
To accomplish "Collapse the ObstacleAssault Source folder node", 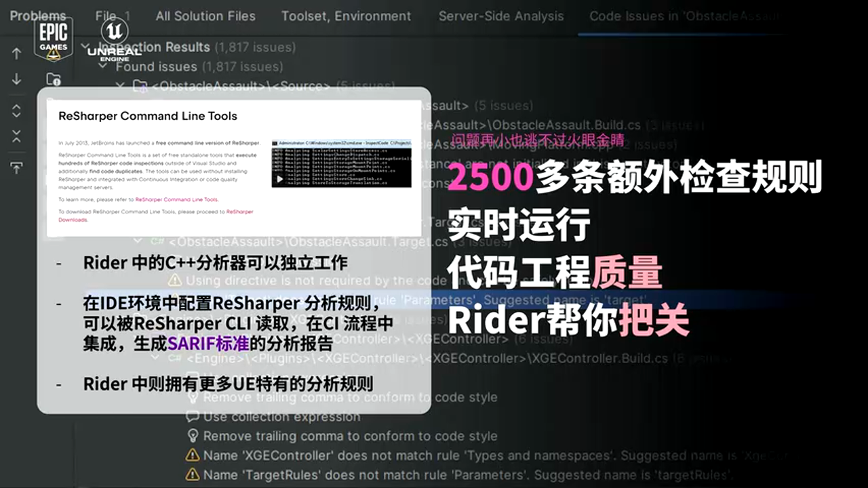I will pyautogui.click(x=120, y=86).
